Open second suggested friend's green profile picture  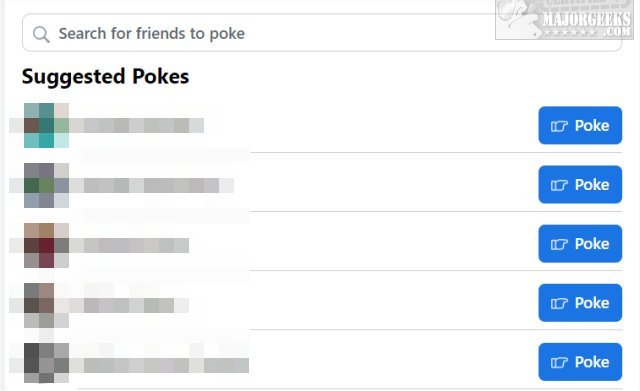coord(46,185)
